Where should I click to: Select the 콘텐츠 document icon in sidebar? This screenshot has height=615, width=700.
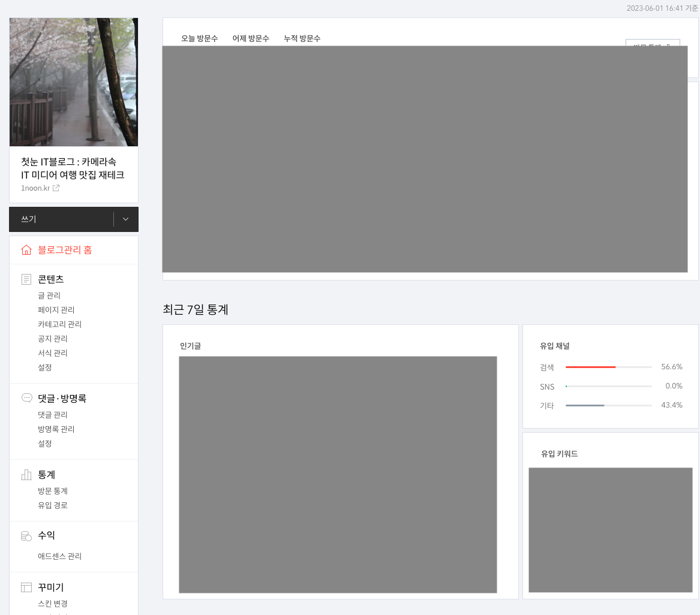(26, 279)
